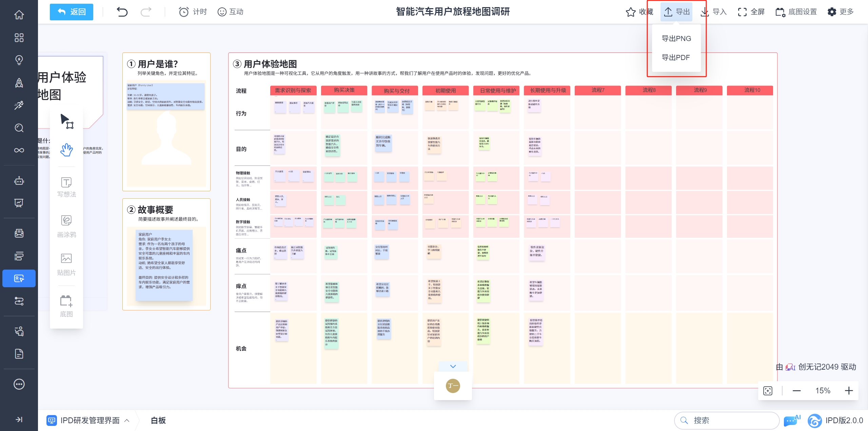Click the redo arrow icon
The image size is (868, 431).
[146, 12]
